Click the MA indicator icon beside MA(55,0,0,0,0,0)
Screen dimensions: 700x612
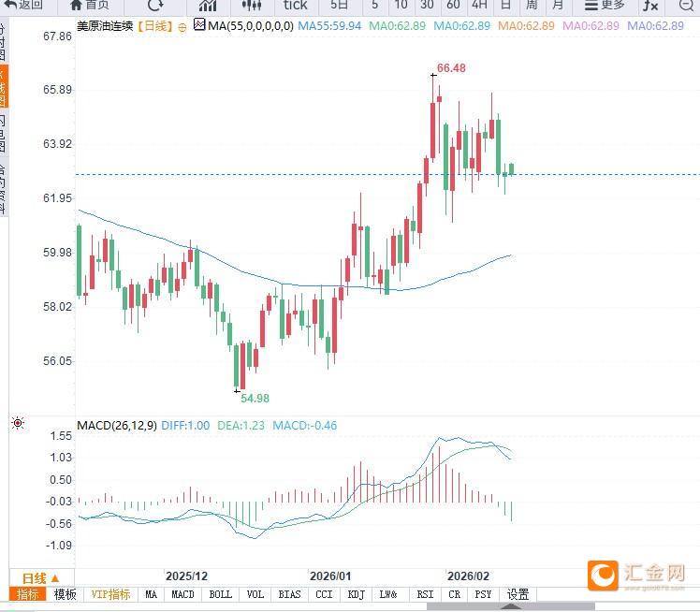pos(199,25)
